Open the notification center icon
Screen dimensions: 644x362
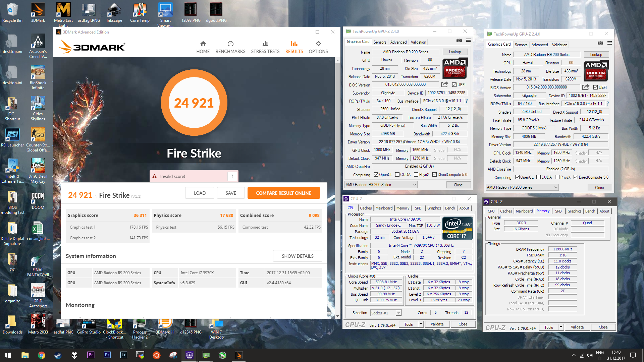tap(633, 355)
